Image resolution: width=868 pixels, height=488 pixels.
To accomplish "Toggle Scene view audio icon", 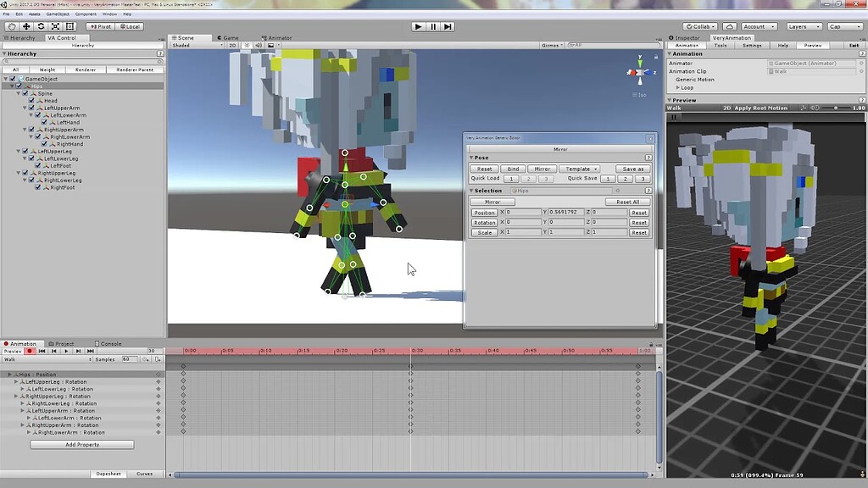I will tap(258, 45).
